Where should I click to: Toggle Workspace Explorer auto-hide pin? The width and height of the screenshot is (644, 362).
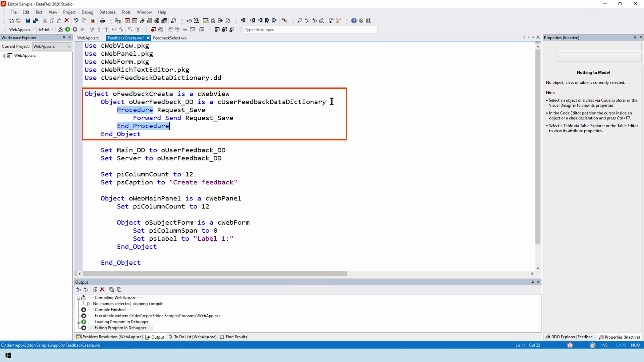click(x=64, y=38)
